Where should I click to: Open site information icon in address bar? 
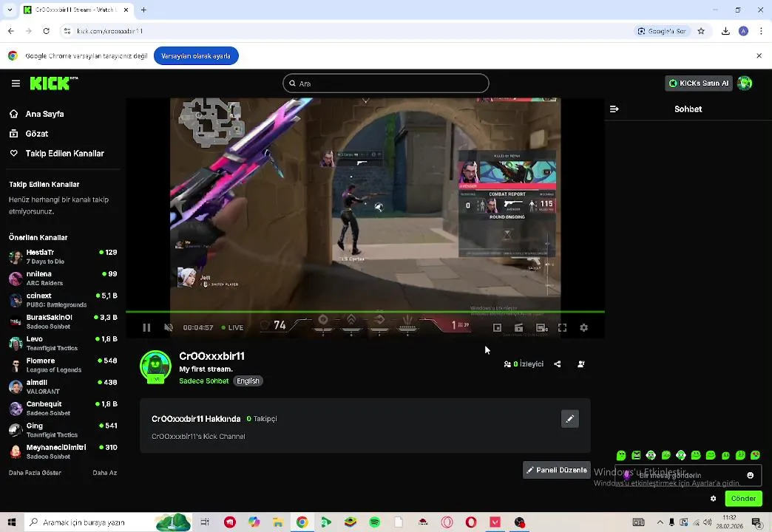coord(67,31)
